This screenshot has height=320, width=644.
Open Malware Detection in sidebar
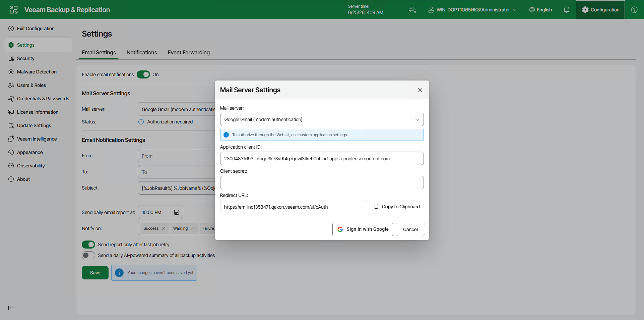pos(38,72)
